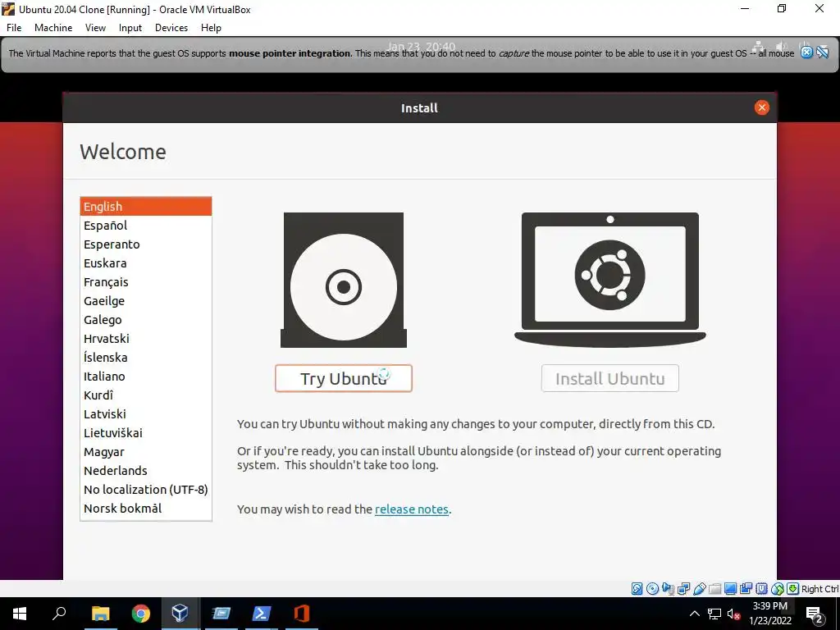Open the File menu
Screen dimensions: 840x630
(x=14, y=28)
